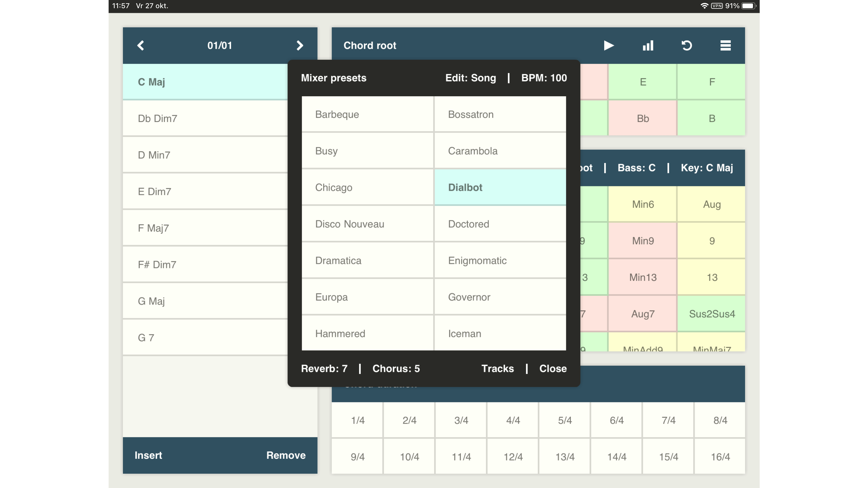Close the Mixer presets dialog
Viewport: 868px width, 488px height.
[x=553, y=368]
